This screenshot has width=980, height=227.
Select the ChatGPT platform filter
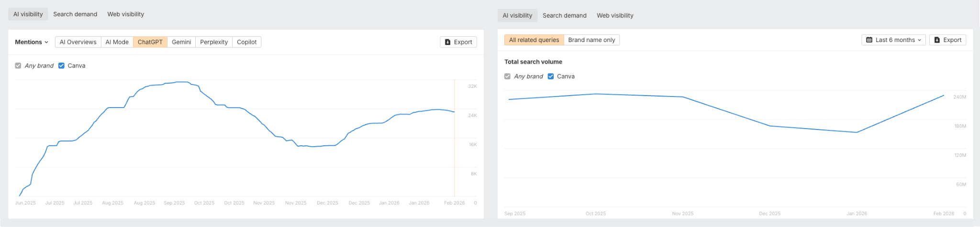(x=150, y=42)
